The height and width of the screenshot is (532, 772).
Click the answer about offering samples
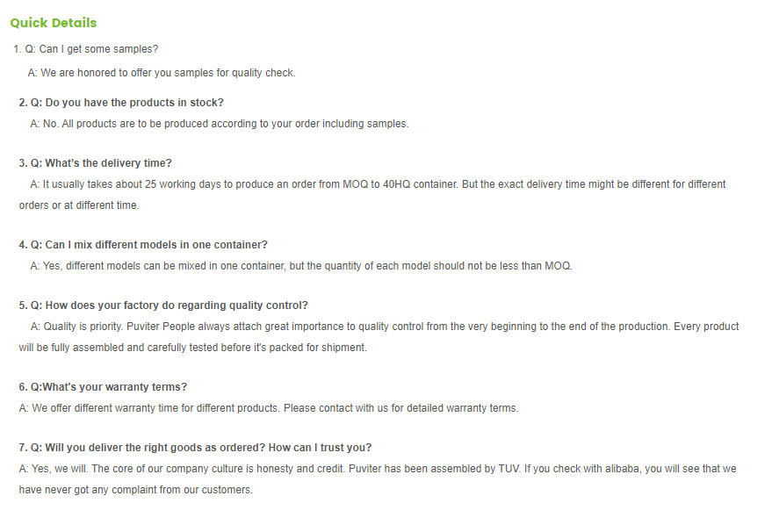[x=162, y=73]
